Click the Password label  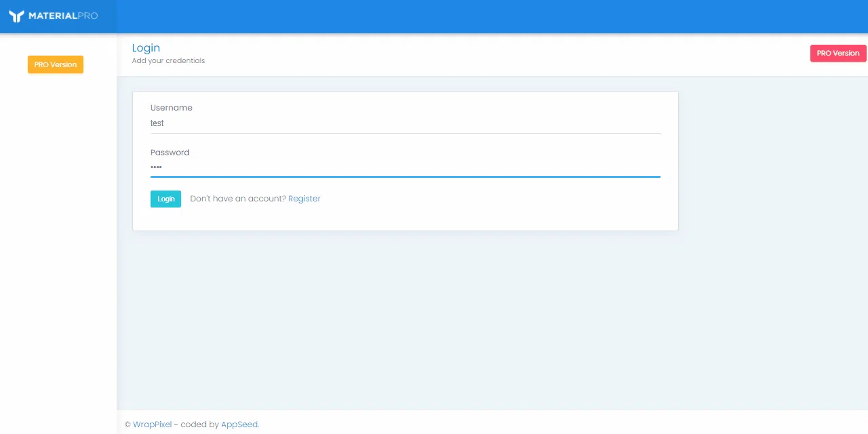click(x=170, y=153)
